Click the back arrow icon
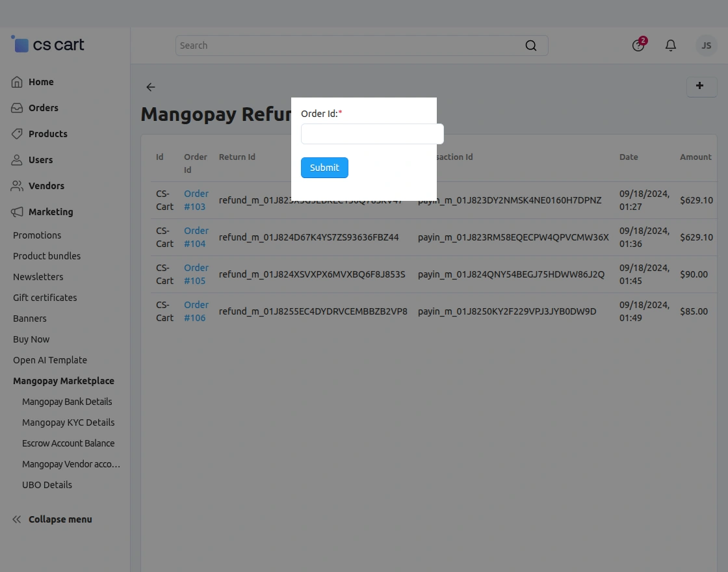The height and width of the screenshot is (572, 728). 150,87
